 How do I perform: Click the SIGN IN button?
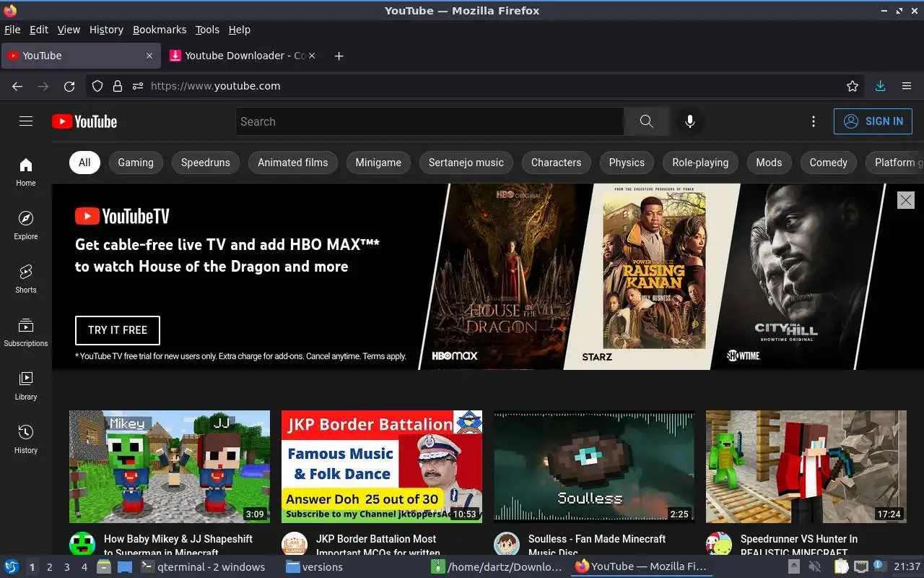click(873, 121)
